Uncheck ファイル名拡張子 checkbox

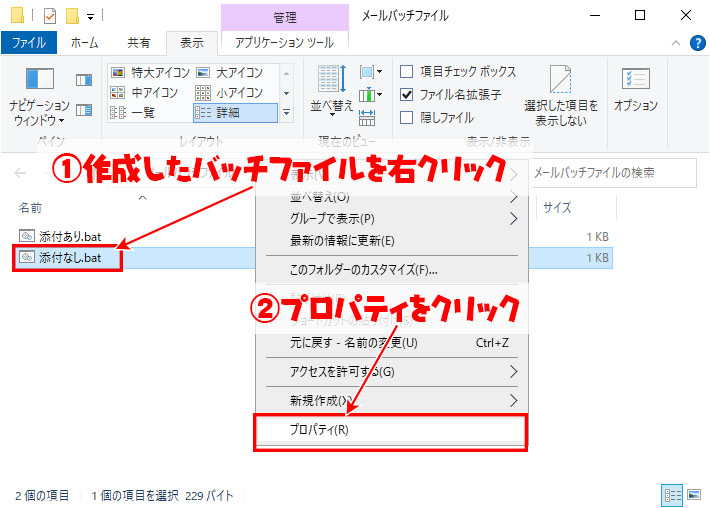[407, 95]
